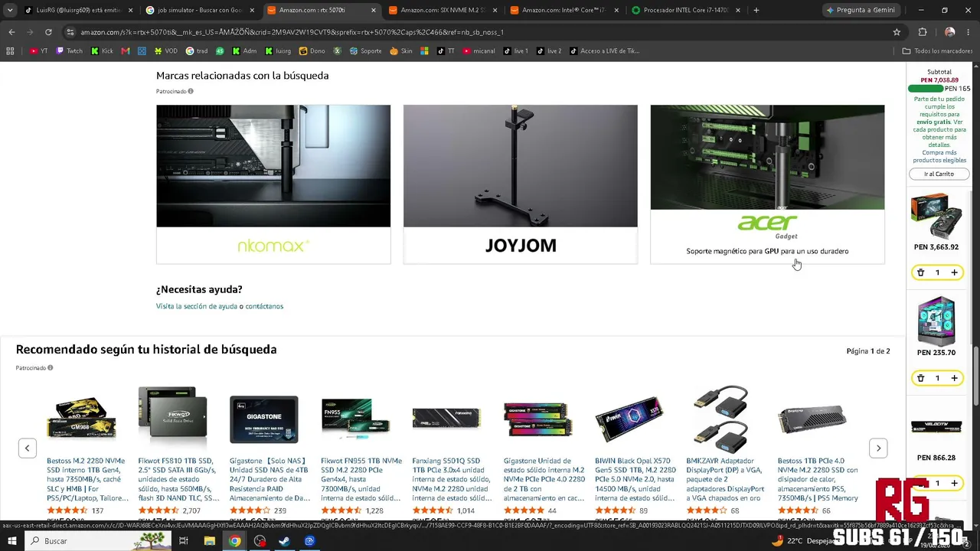This screenshot has height=551, width=980.
Task: Open the luisrg bookmark
Action: [278, 51]
